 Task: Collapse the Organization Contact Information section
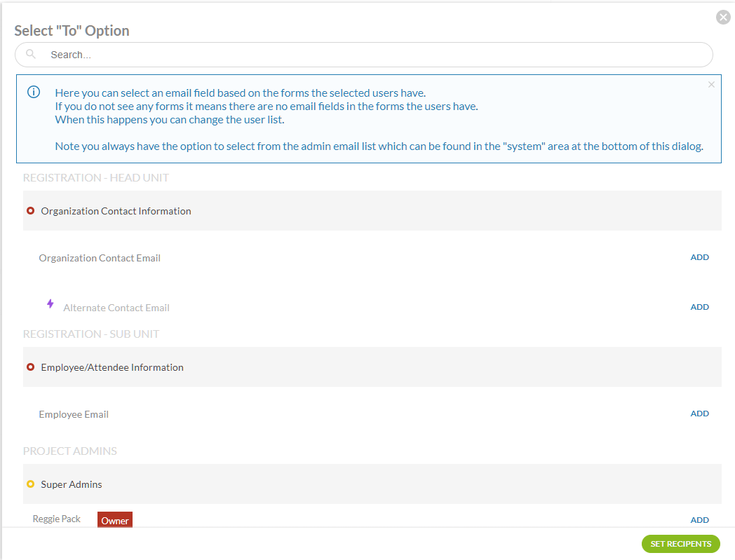coord(116,211)
